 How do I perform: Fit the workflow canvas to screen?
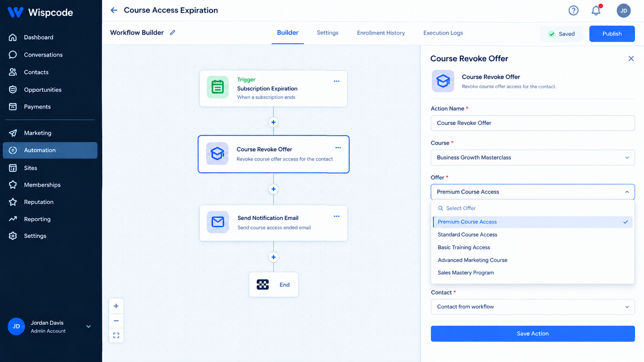116,335
